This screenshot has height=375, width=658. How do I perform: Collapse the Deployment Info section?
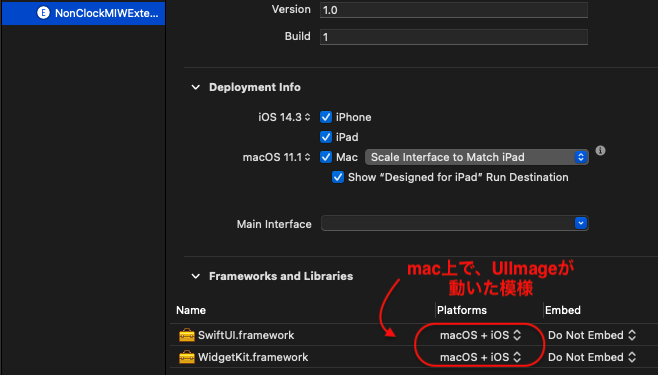click(x=196, y=87)
